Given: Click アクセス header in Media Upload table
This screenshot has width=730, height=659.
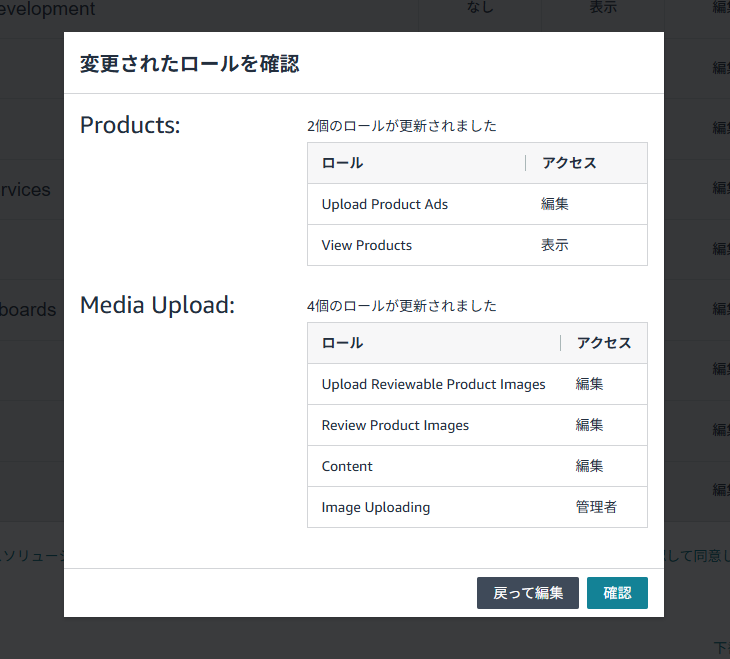Looking at the screenshot, I should (x=604, y=343).
